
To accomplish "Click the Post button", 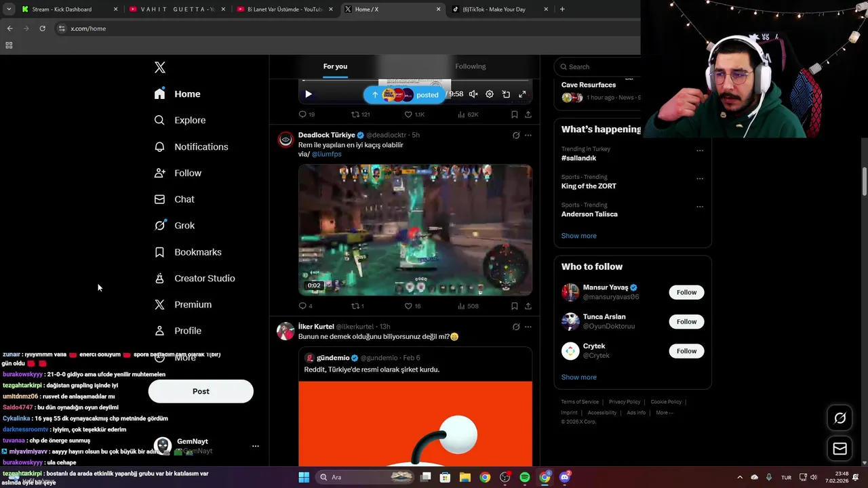I will pos(201,391).
